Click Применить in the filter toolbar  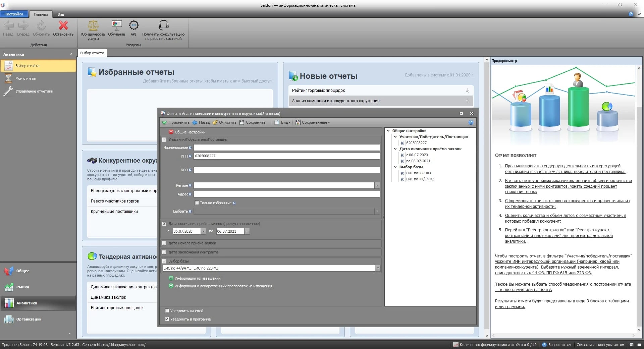click(x=175, y=122)
